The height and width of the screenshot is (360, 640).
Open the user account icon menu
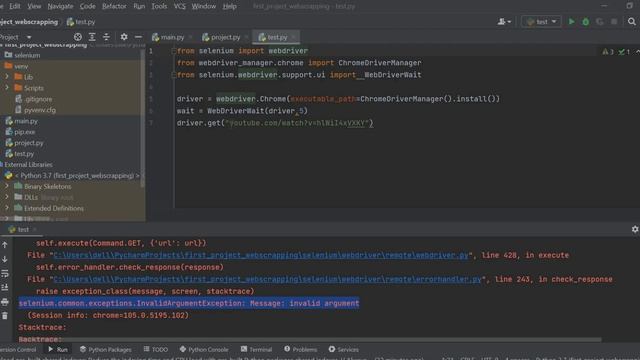[504, 22]
